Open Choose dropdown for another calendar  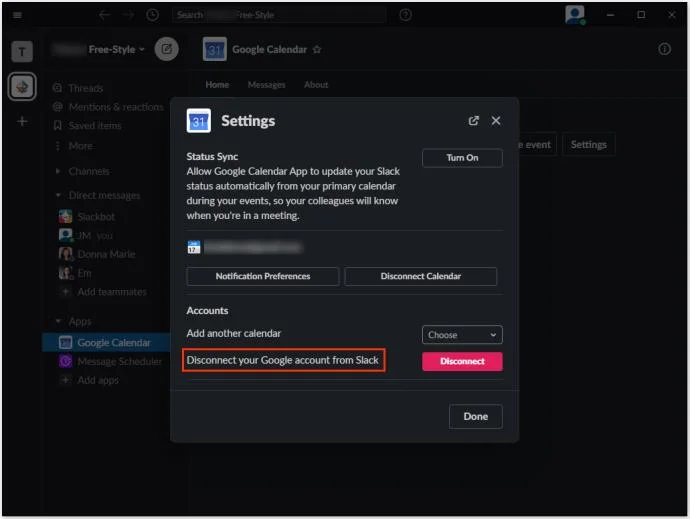462,335
